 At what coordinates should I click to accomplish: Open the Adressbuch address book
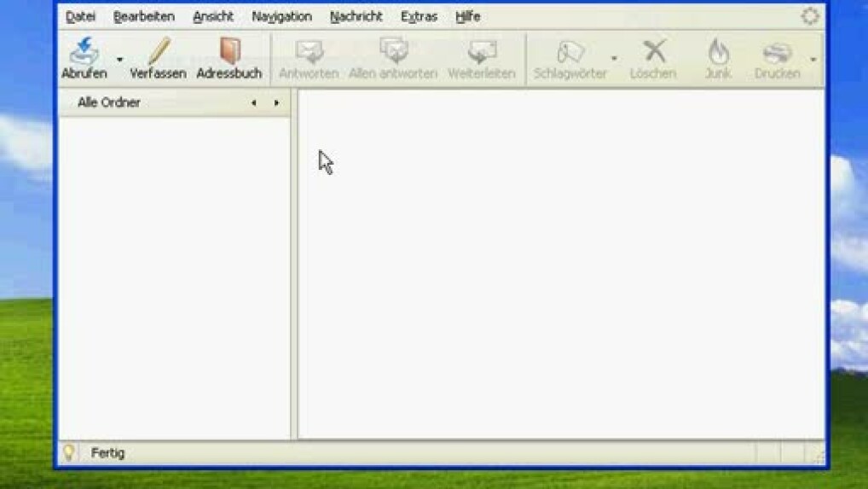point(229,52)
